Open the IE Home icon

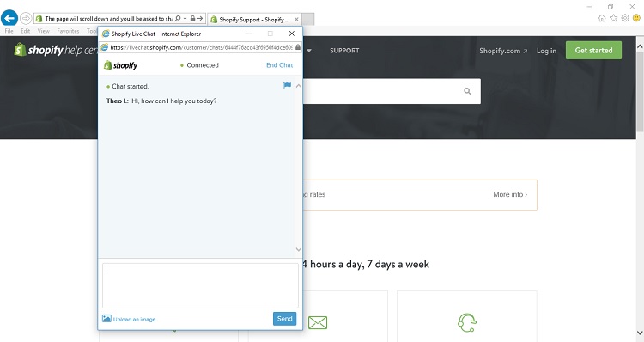pyautogui.click(x=602, y=18)
